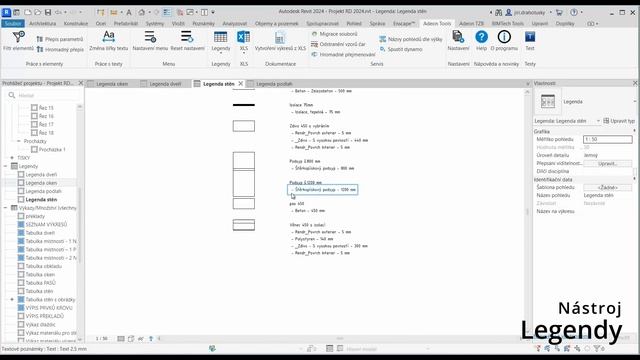This screenshot has height=360, width=640.
Task: Click Názvy pohledů dle výšky
Action: tap(411, 39)
